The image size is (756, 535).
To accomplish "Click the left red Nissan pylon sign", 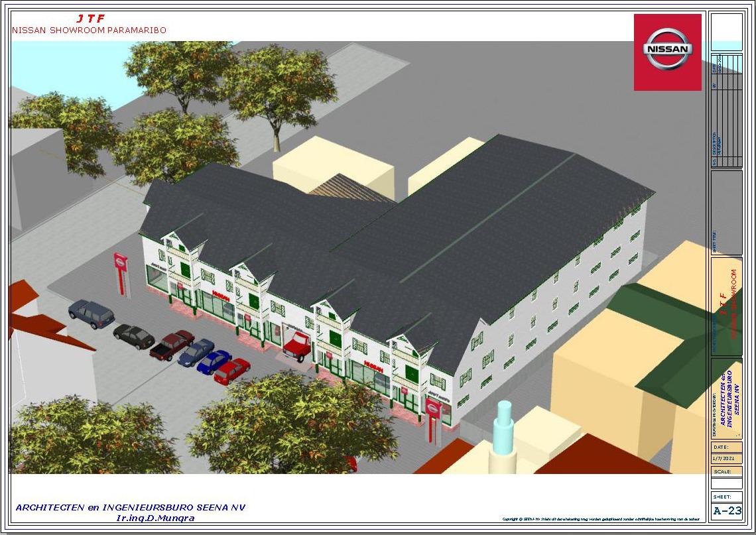I will coord(121,274).
